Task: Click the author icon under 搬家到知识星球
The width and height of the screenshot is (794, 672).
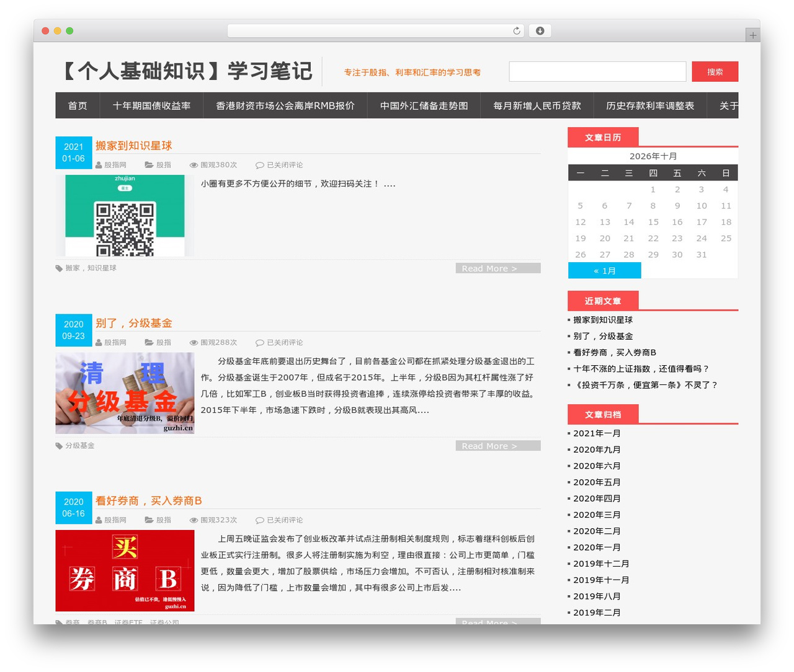Action: [x=99, y=165]
